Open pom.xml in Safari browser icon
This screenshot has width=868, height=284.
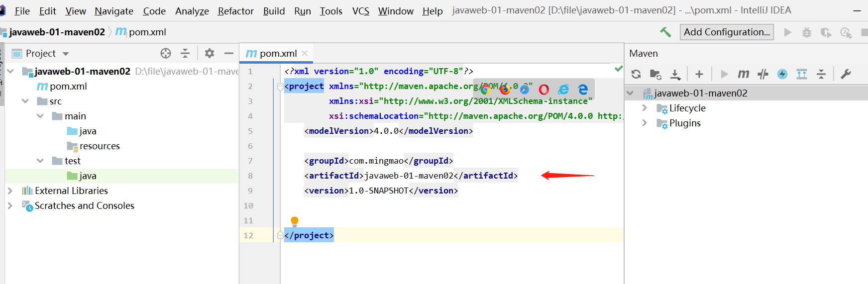[x=525, y=89]
